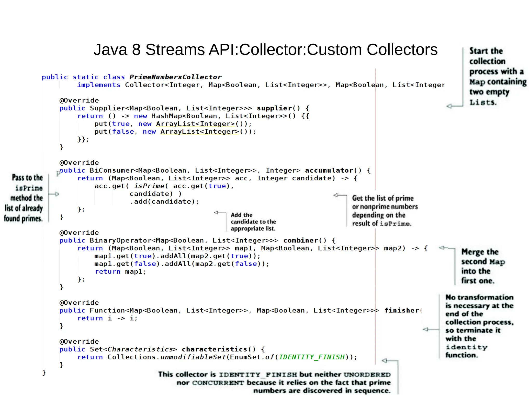
Task: Click the 'candidate) )' line in the accumulator
Action: tap(156, 194)
